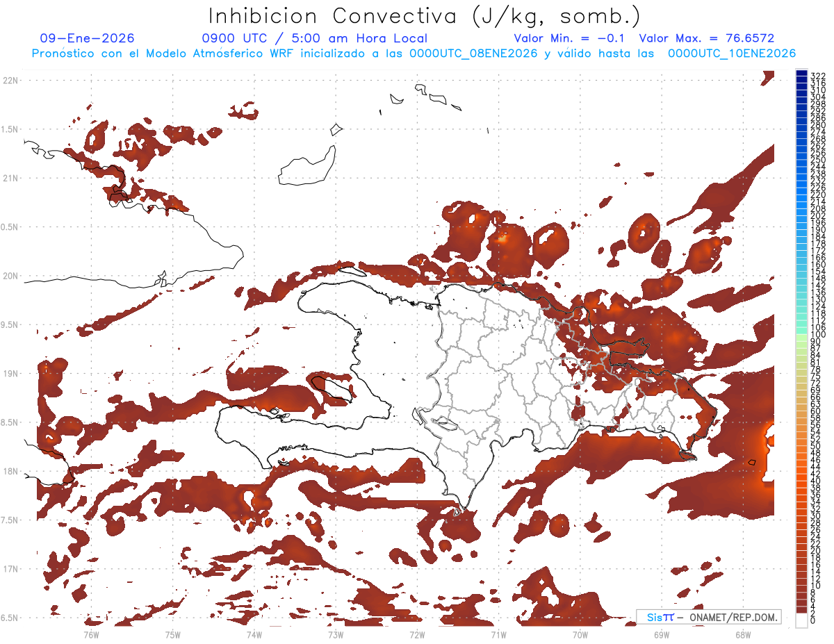Click the '40' value on the color scale
Image resolution: width=834 pixels, height=644 pixels.
click(x=816, y=481)
